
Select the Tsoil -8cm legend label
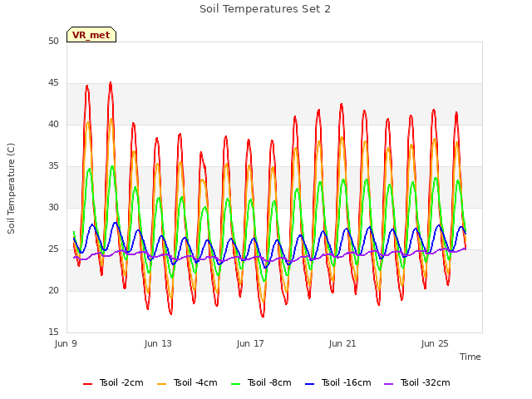point(269,382)
